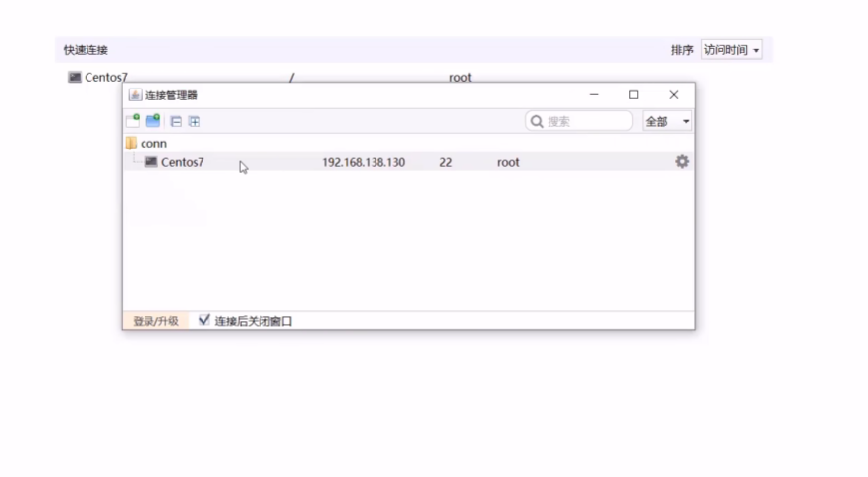The image size is (868, 477).
Task: Click the 连接管理器 window title
Action: pos(171,95)
